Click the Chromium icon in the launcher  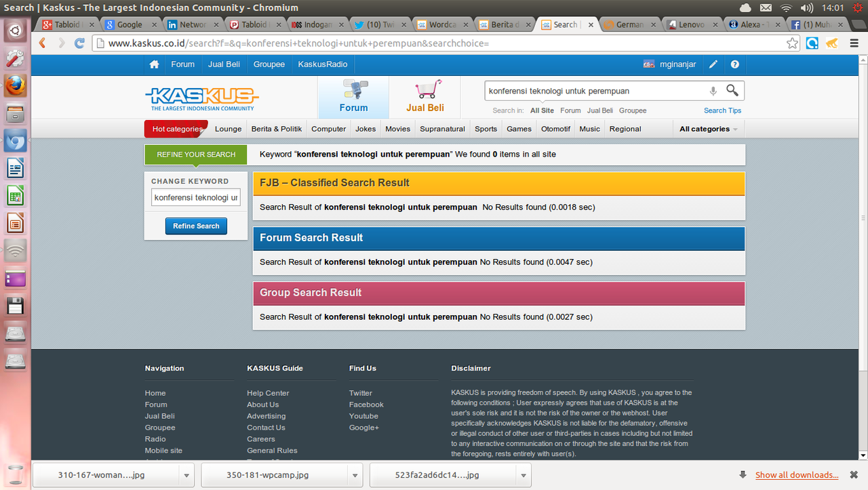pos(16,140)
